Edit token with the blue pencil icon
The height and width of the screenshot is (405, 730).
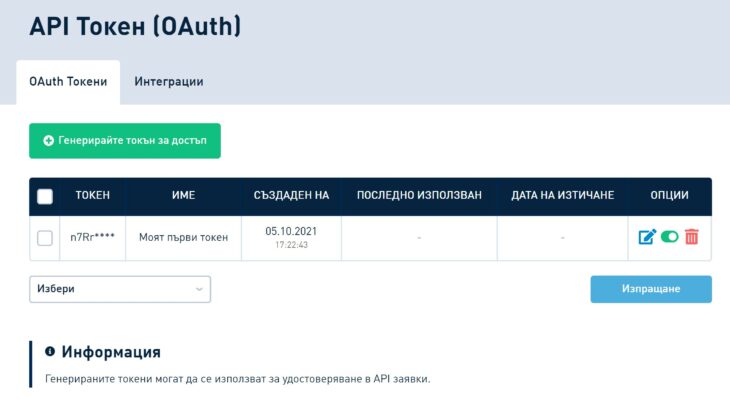point(647,237)
